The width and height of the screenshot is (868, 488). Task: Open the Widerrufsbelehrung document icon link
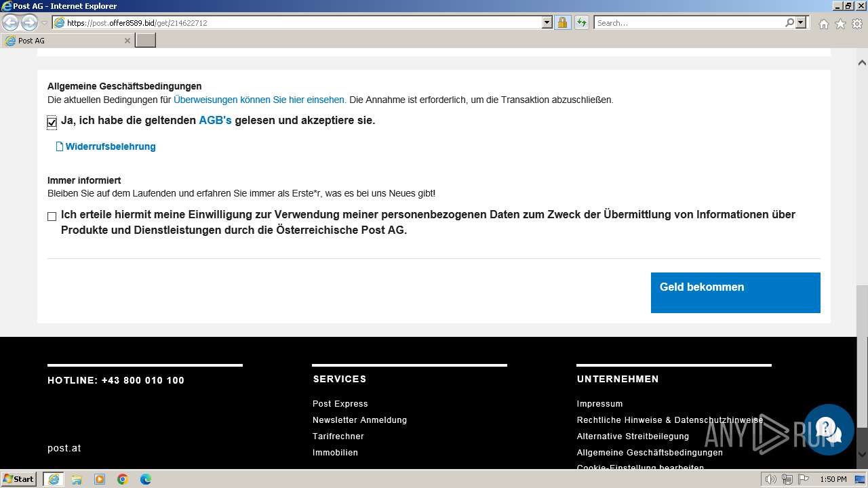pos(106,146)
